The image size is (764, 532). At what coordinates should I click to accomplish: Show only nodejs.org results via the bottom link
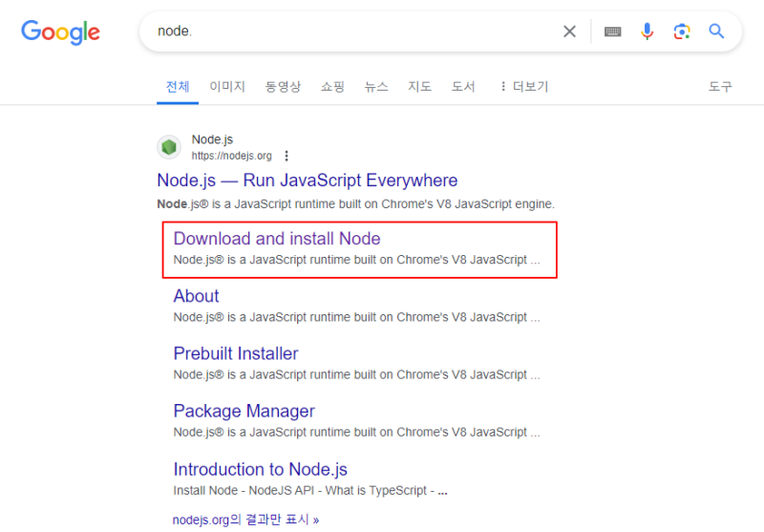(x=246, y=520)
